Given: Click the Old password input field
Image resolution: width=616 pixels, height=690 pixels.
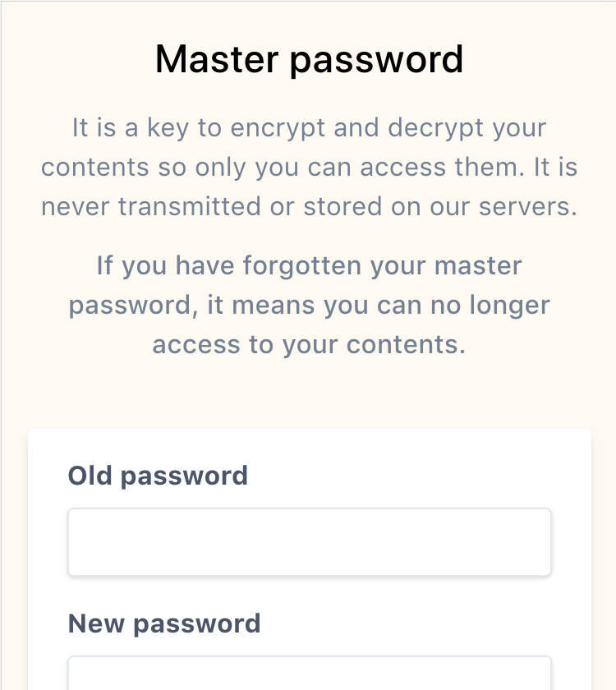Looking at the screenshot, I should [309, 542].
